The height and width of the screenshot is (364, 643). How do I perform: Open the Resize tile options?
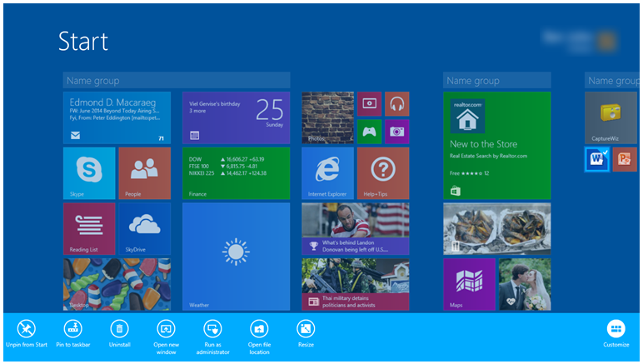(306, 328)
